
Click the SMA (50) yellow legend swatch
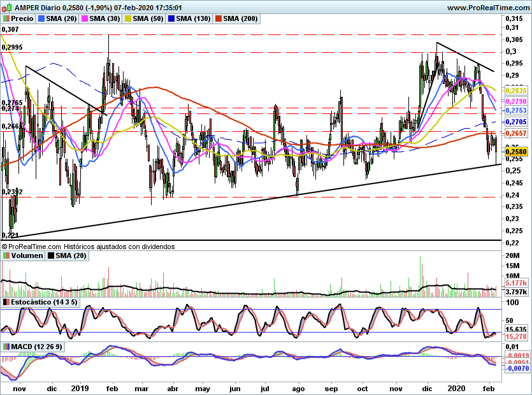point(128,18)
